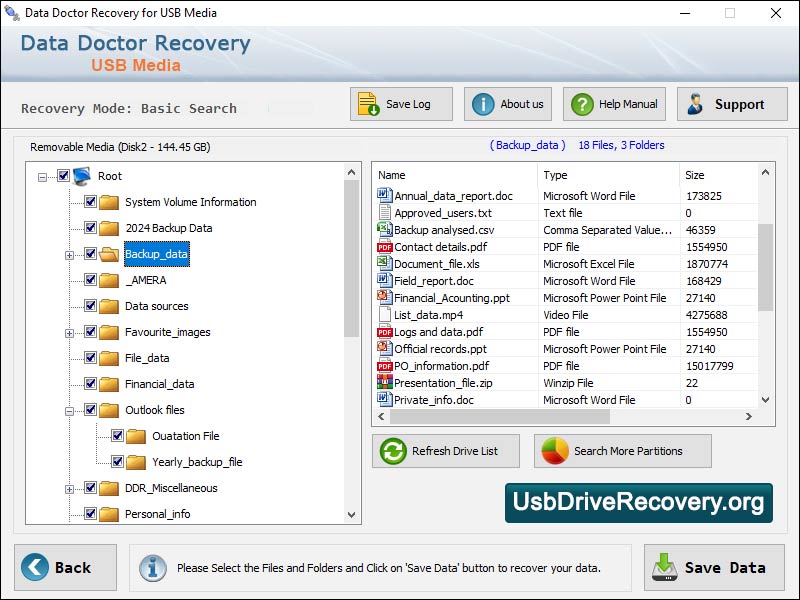Click the Help Manual question icon
This screenshot has height=600, width=800.
pos(581,104)
